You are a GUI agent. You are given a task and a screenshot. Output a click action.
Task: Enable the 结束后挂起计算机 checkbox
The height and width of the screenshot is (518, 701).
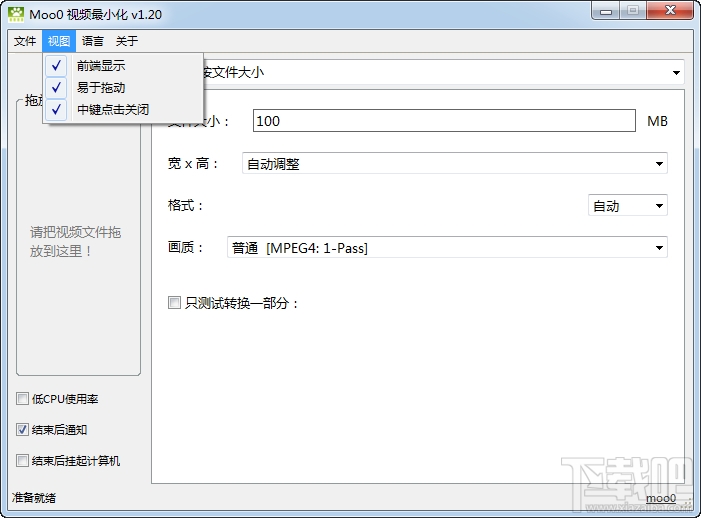click(22, 460)
